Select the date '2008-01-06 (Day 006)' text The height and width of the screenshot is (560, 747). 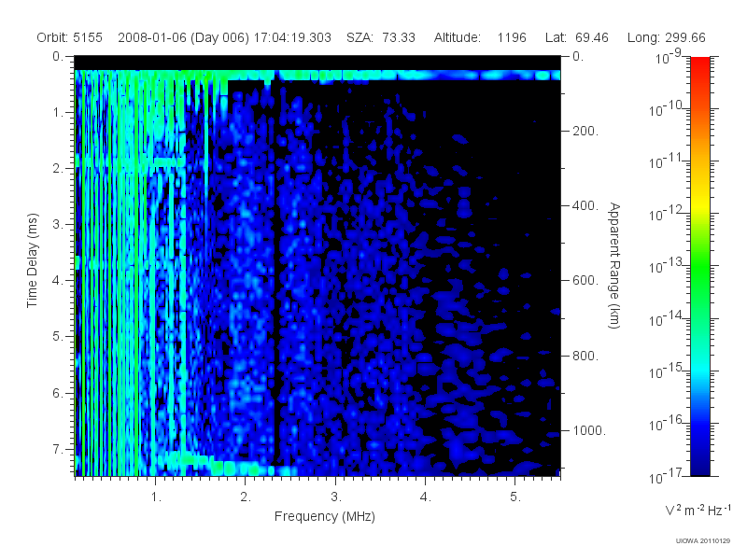183,37
